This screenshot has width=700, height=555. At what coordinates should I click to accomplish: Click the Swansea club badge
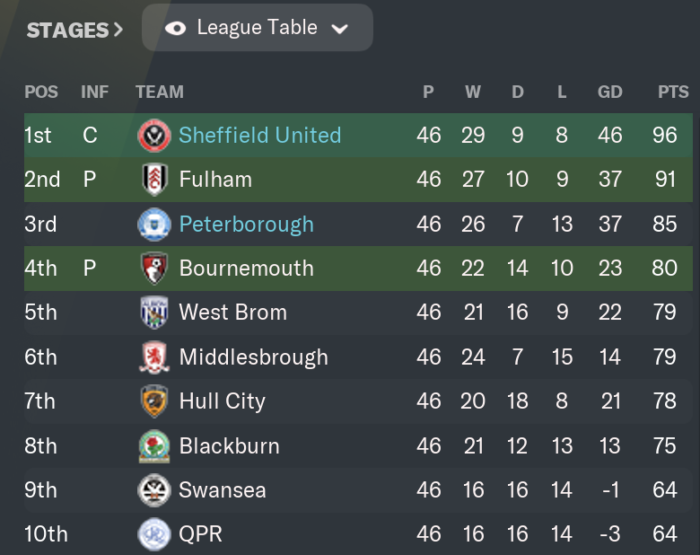pos(154,490)
